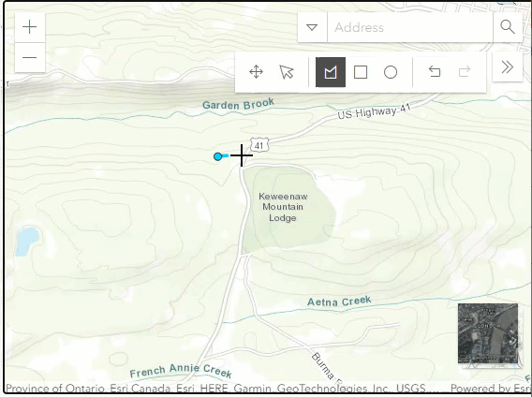Open the Powered by Esri link
The height and width of the screenshot is (397, 532).
coord(491,389)
